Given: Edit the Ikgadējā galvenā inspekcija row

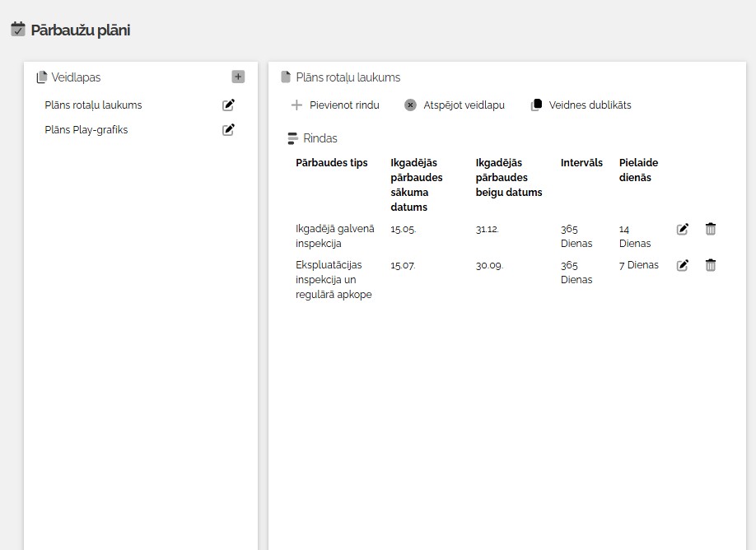Looking at the screenshot, I should coord(682,230).
